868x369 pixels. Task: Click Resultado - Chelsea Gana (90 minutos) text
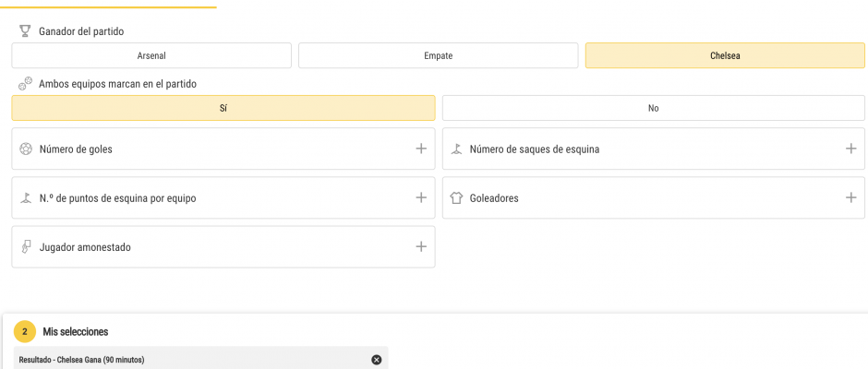click(81, 360)
